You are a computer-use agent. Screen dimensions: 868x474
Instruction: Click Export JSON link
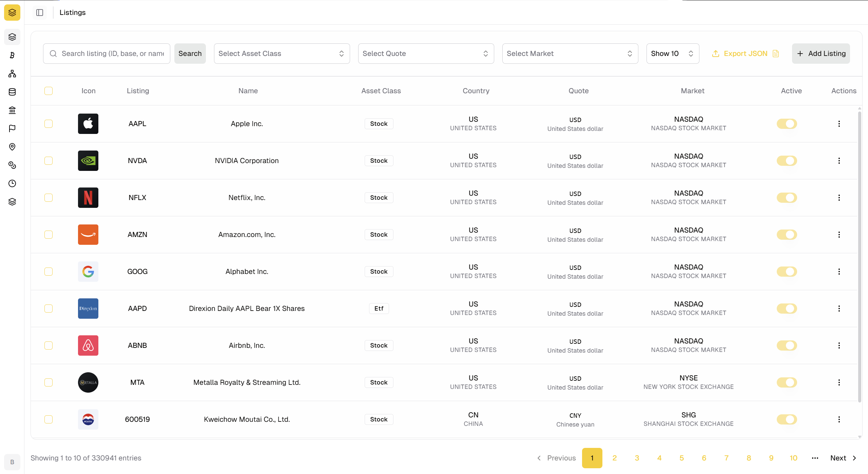745,54
